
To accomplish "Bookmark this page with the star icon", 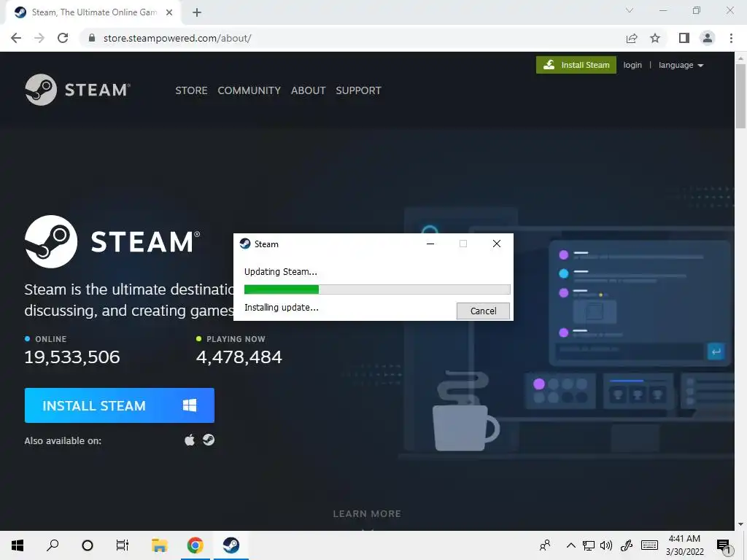I will click(x=655, y=38).
